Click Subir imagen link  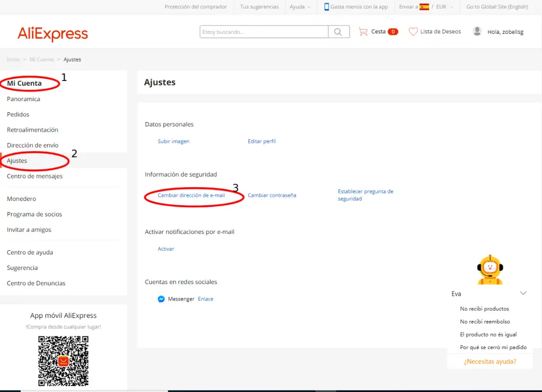pyautogui.click(x=174, y=141)
